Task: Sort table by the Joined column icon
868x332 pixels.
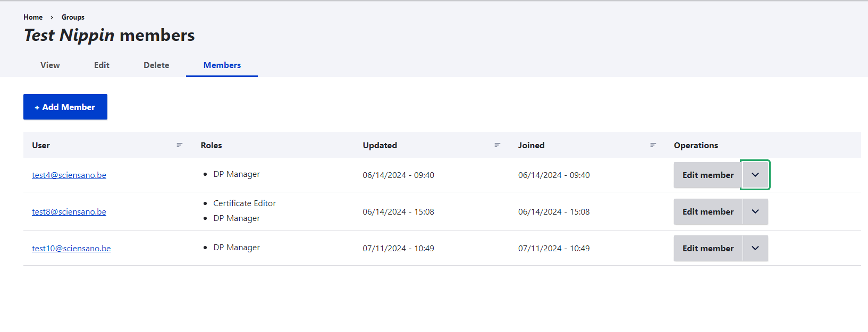Action: [653, 145]
